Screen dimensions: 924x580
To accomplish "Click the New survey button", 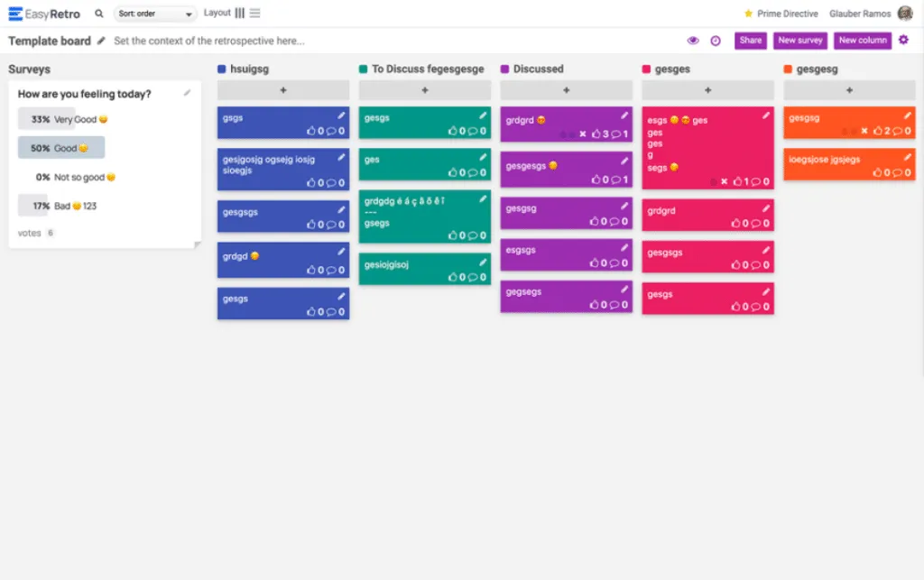I will pyautogui.click(x=799, y=40).
